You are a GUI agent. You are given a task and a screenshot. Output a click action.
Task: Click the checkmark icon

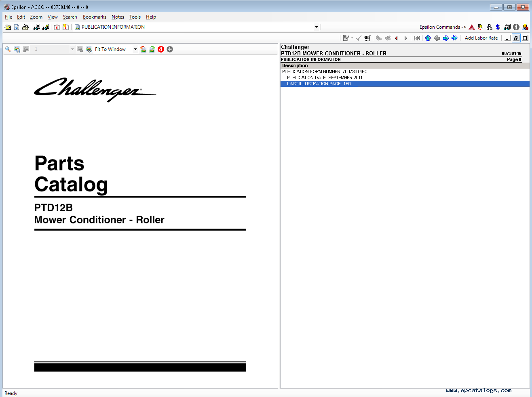(359, 38)
